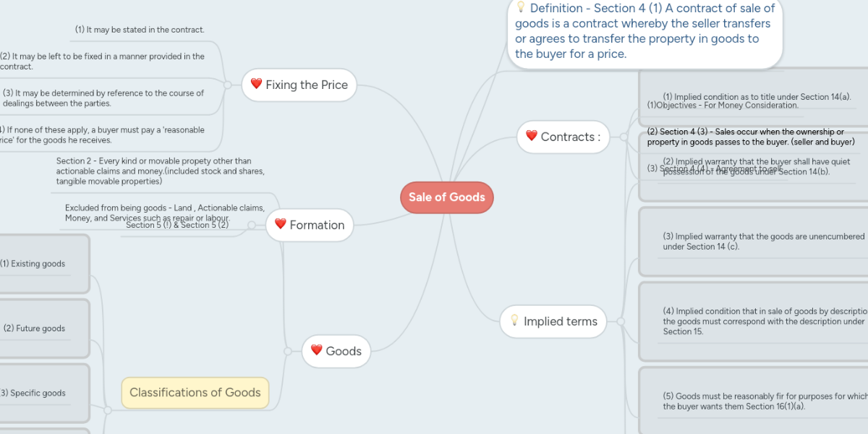This screenshot has height=434, width=868.
Task: Click the heart icon beside Contracts
Action: coord(532,136)
